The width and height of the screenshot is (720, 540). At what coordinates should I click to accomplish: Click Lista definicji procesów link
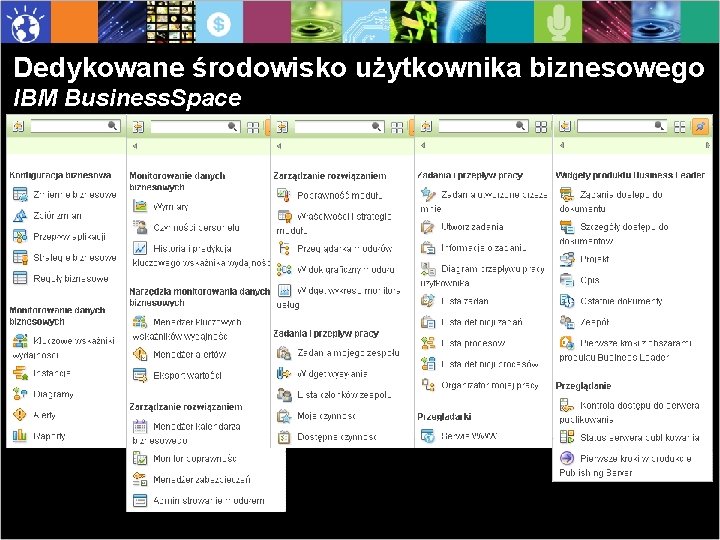(489, 364)
